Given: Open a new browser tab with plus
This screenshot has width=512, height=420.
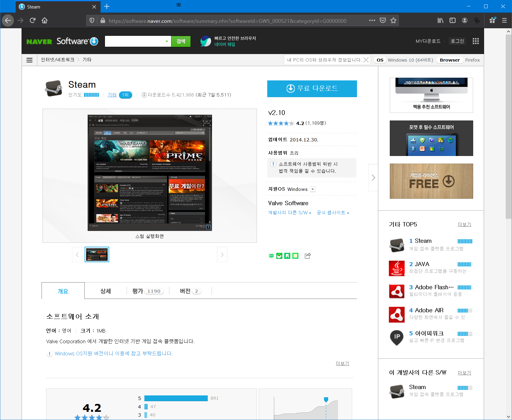Looking at the screenshot, I should coord(107,6).
